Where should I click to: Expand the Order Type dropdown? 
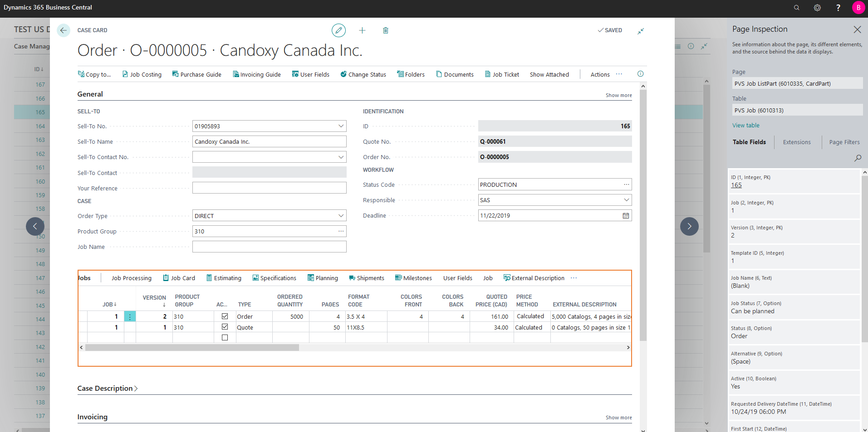point(341,216)
